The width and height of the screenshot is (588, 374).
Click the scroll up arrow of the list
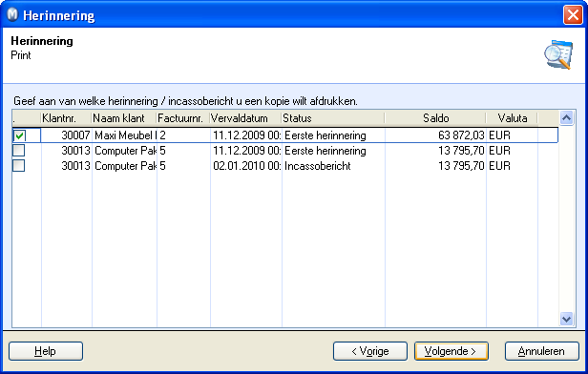566,118
